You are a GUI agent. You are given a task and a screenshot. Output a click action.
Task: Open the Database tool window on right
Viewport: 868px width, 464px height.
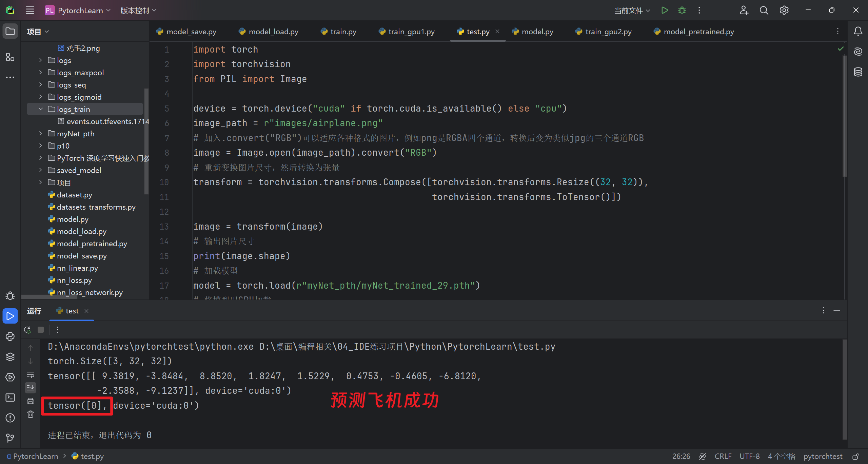click(858, 72)
